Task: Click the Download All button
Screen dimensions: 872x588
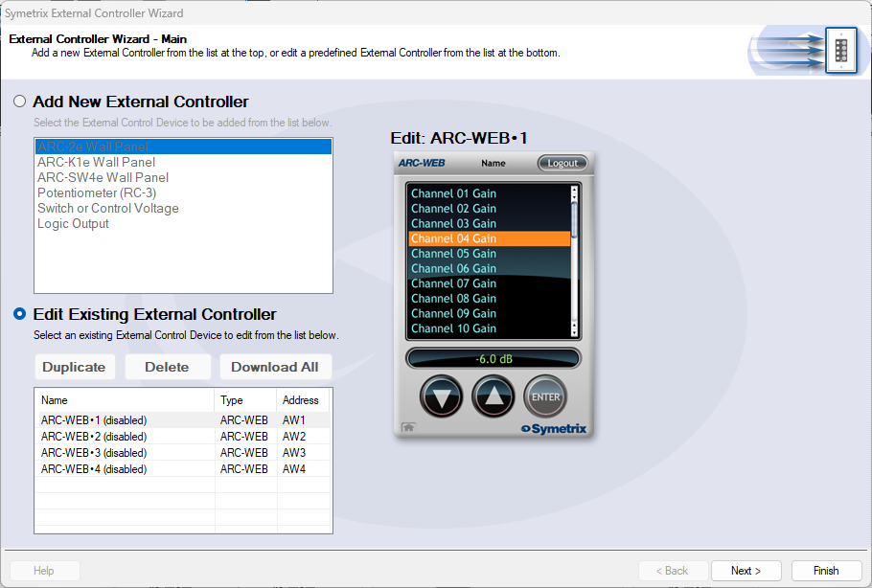Action: [x=275, y=367]
